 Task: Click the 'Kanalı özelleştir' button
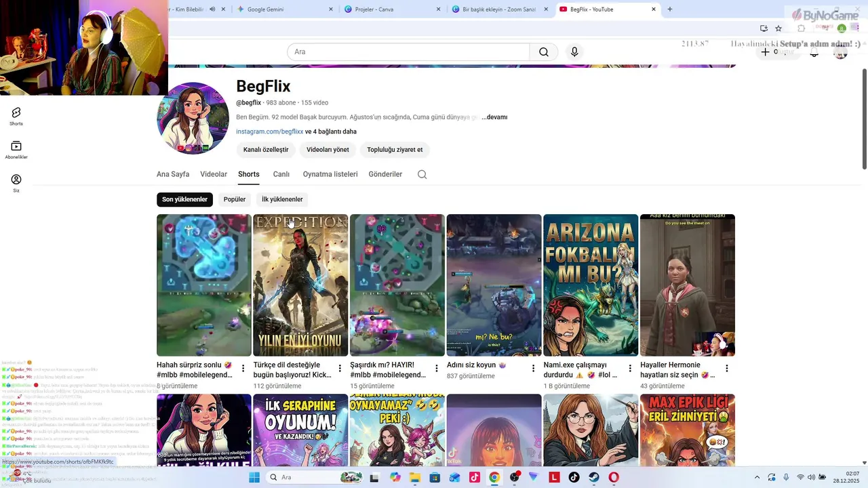[x=266, y=150]
